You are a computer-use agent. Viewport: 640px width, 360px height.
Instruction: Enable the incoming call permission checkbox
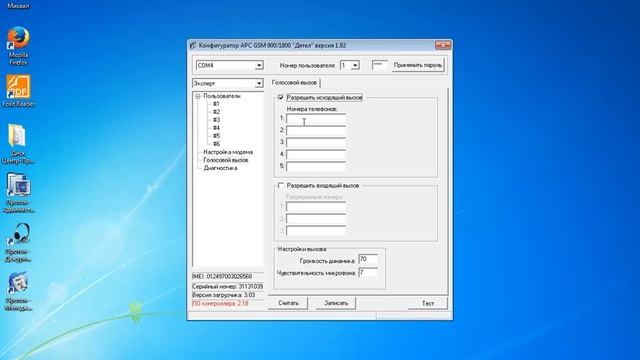[x=281, y=185]
